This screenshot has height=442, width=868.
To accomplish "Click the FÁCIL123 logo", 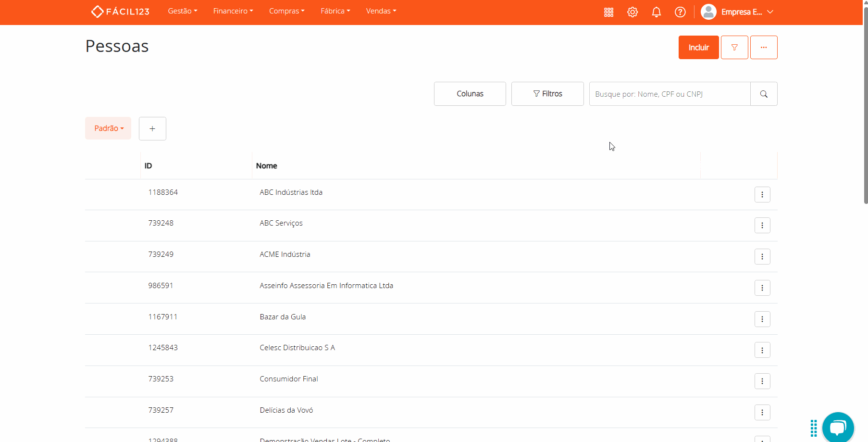I will tap(120, 12).
